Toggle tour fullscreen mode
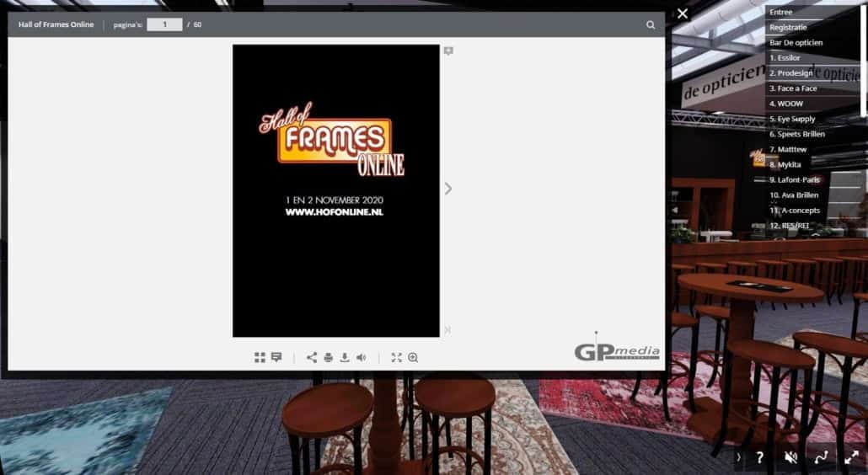The image size is (868, 475). (x=851, y=457)
